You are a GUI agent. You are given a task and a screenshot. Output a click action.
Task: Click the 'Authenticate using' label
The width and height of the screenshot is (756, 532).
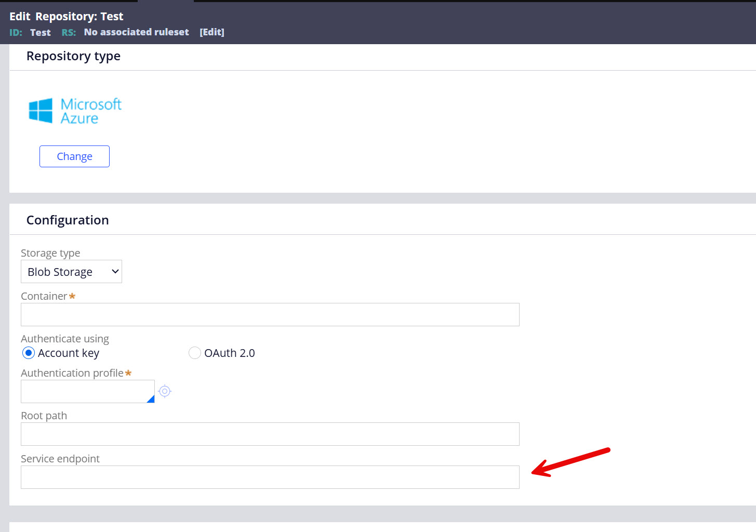click(65, 339)
